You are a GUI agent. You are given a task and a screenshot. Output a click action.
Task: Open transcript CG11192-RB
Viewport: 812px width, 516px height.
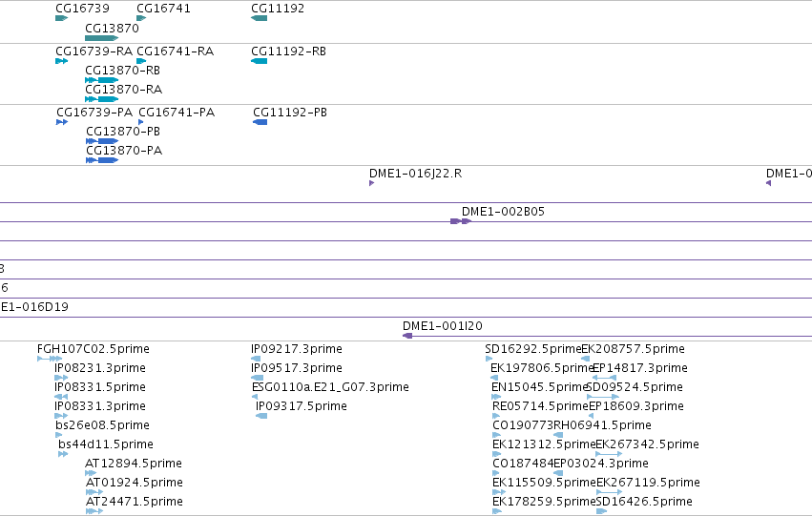coord(288,52)
